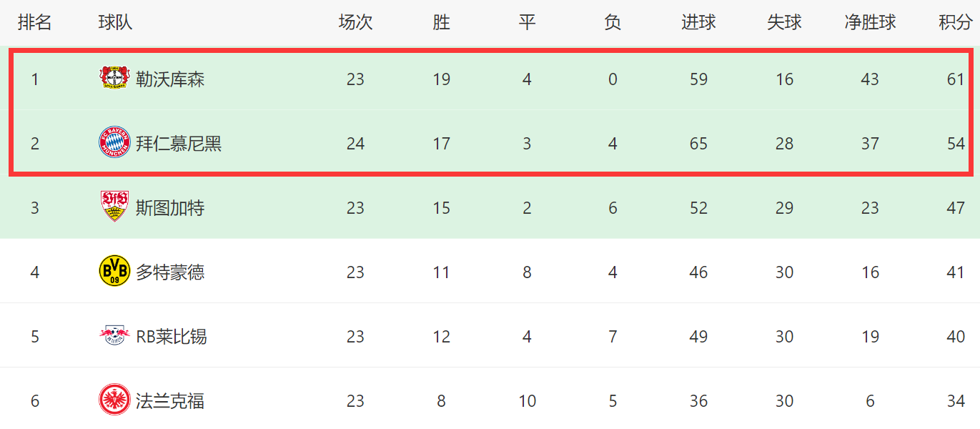Open the 拜仁慕尼黑 team link
The image size is (980, 429).
click(x=179, y=144)
